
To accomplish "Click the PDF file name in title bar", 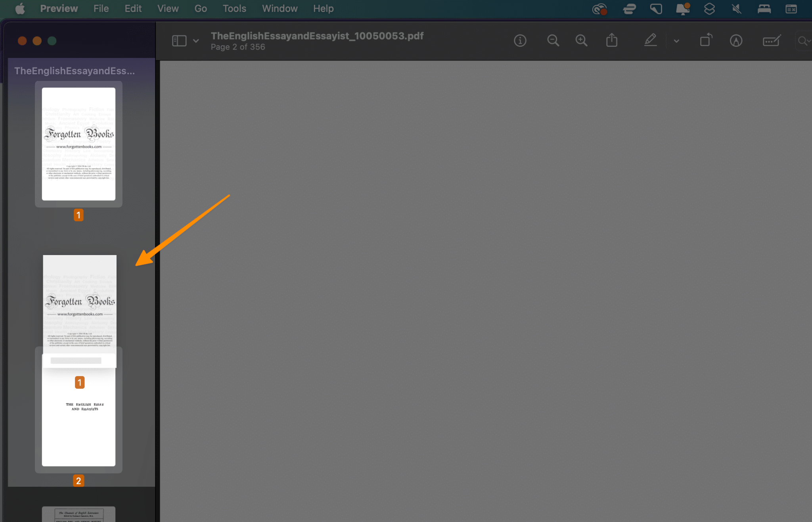I will pyautogui.click(x=317, y=36).
